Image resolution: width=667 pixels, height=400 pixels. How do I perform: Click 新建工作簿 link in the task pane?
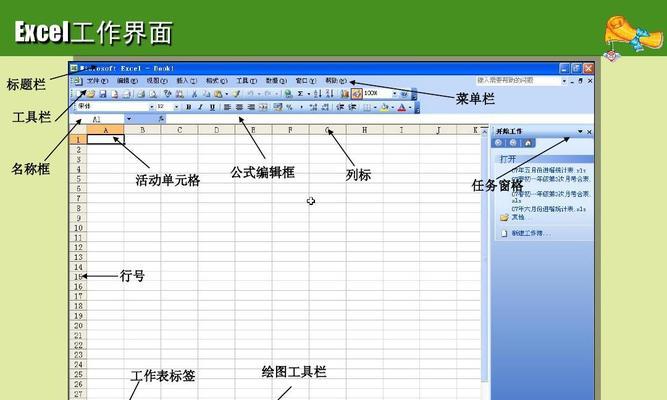530,234
